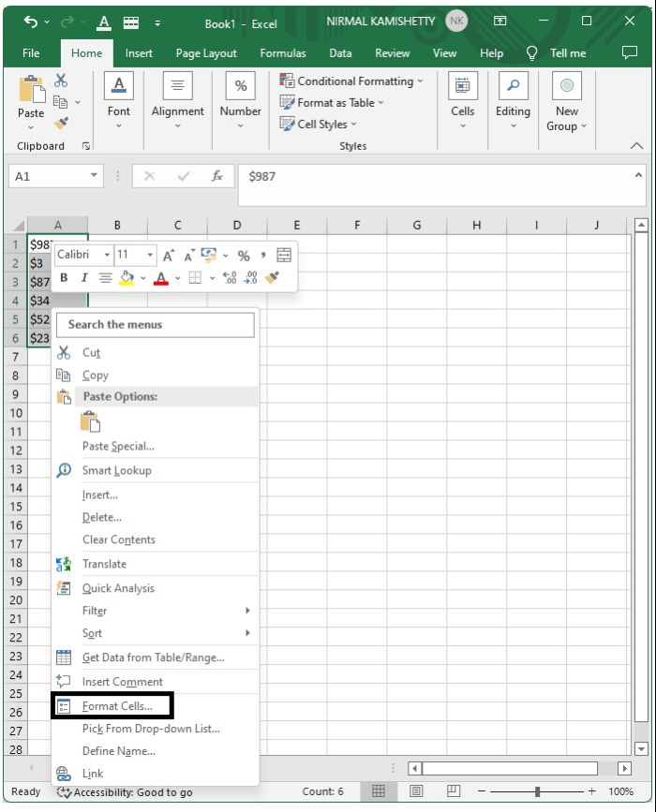Click Decrease Font Size in mini toolbar
The height and width of the screenshot is (812, 656).
pos(189,256)
